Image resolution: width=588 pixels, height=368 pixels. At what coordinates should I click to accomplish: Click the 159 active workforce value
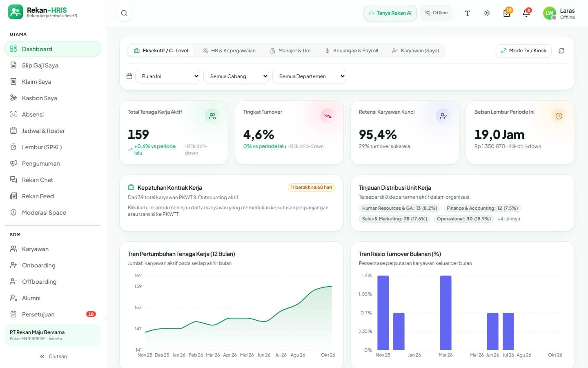pyautogui.click(x=138, y=135)
